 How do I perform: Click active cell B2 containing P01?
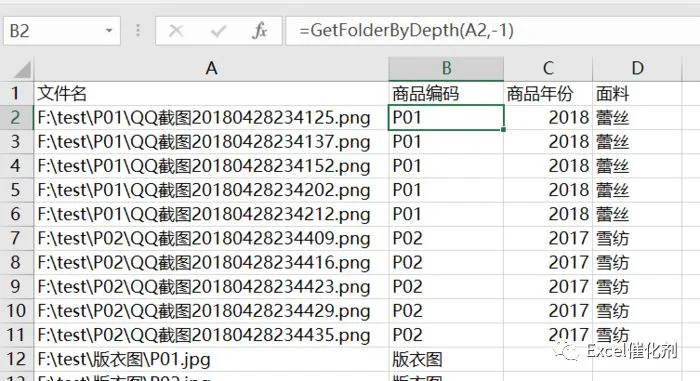[446, 117]
